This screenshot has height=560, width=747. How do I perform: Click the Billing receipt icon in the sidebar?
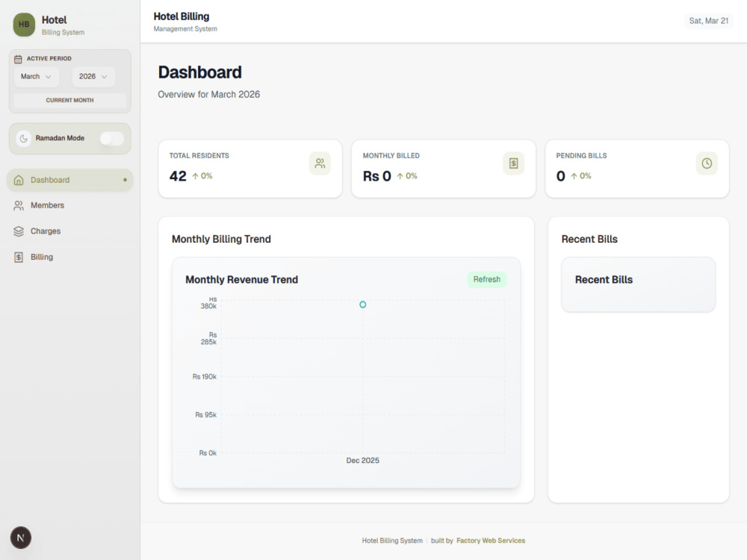pyautogui.click(x=19, y=257)
